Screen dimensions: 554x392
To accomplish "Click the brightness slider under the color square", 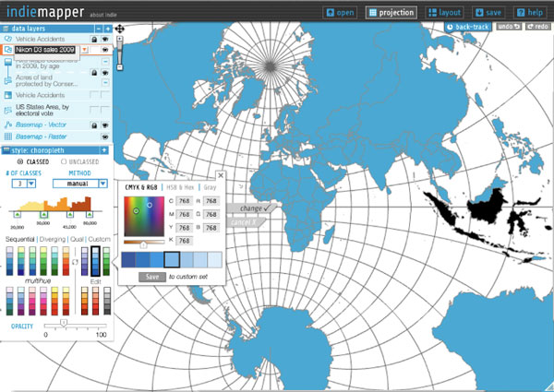I will [144, 243].
